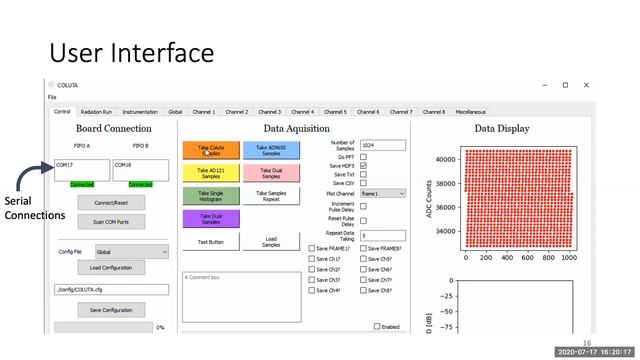Click the FIFO A COM17 port field
The image size is (640, 360).
point(82,170)
